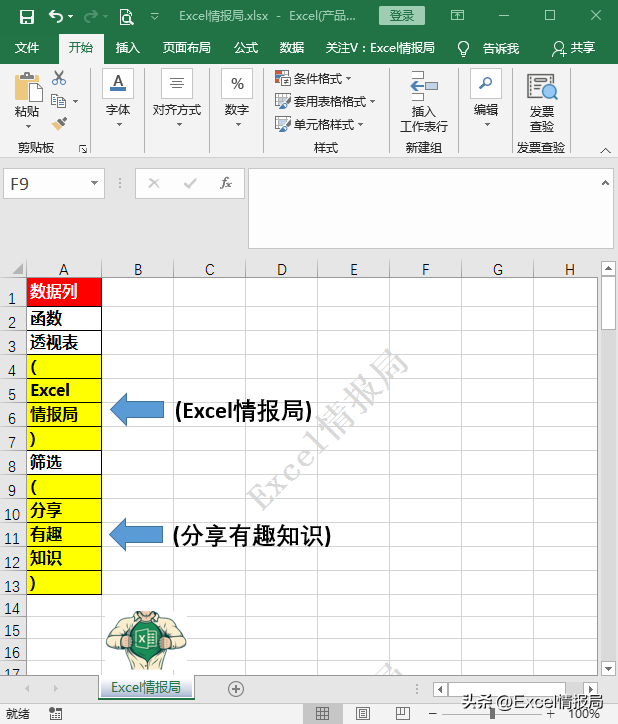Click the Copy icon
Viewport: 618px width, 724px height.
coord(59,101)
